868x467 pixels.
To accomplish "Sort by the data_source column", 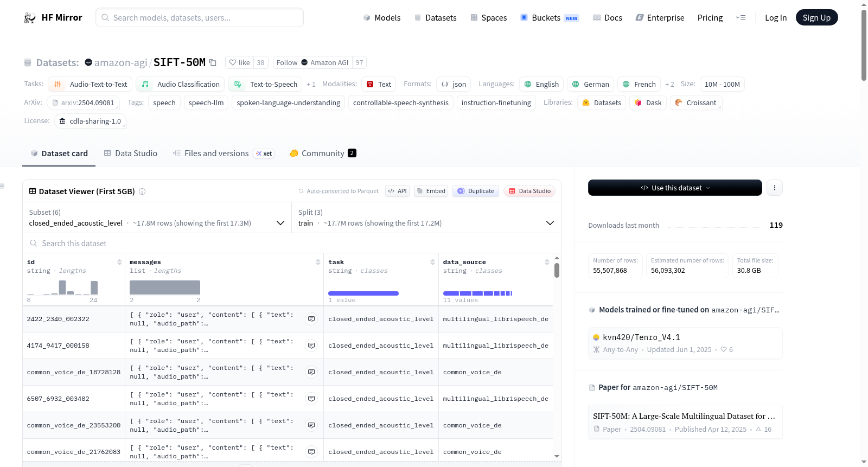I will pos(547,263).
